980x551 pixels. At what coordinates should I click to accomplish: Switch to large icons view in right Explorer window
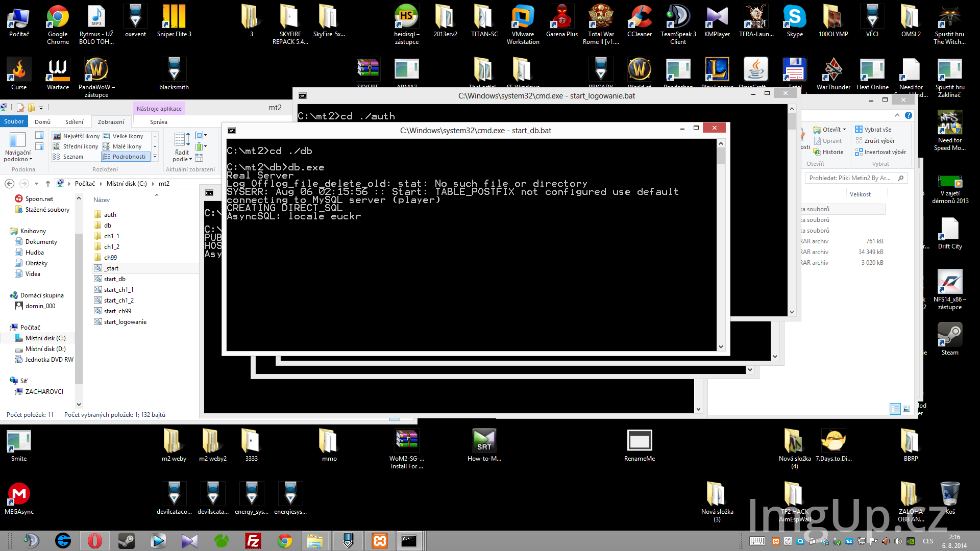pyautogui.click(x=906, y=409)
